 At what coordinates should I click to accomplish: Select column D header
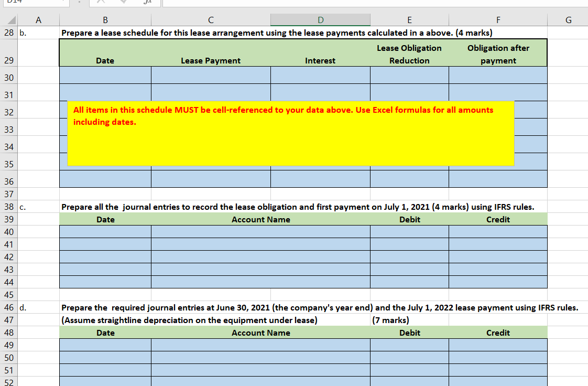[x=320, y=20]
